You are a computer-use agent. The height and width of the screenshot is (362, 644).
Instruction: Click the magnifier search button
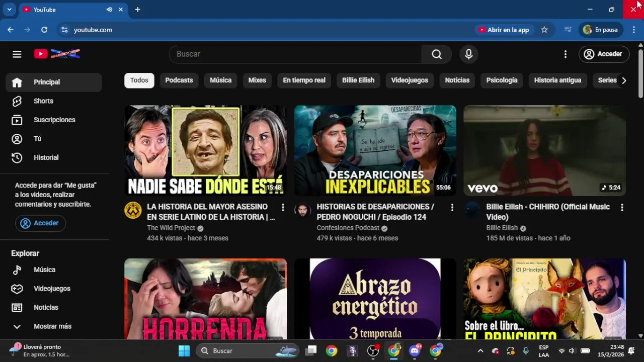437,54
